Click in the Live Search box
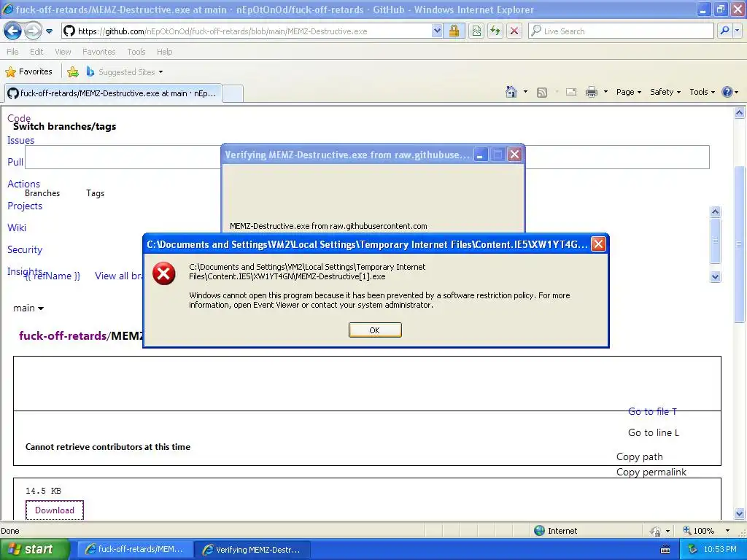The image size is (747, 560). (622, 31)
